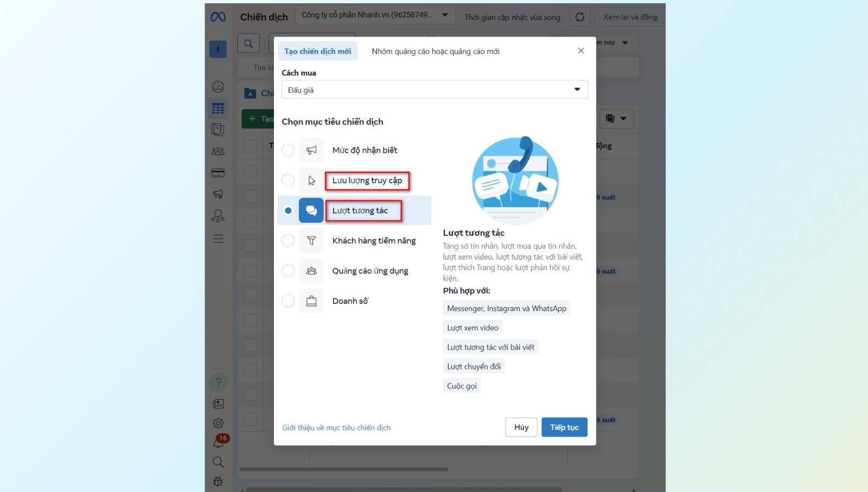Open the billing card icon in sidebar
Screen dimensions: 868x492
tap(218, 173)
